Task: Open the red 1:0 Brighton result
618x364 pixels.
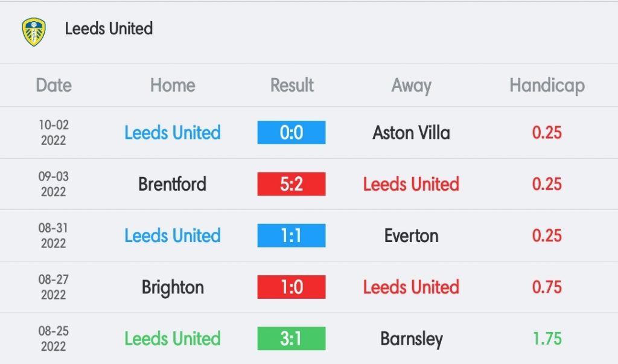Action: click(291, 287)
